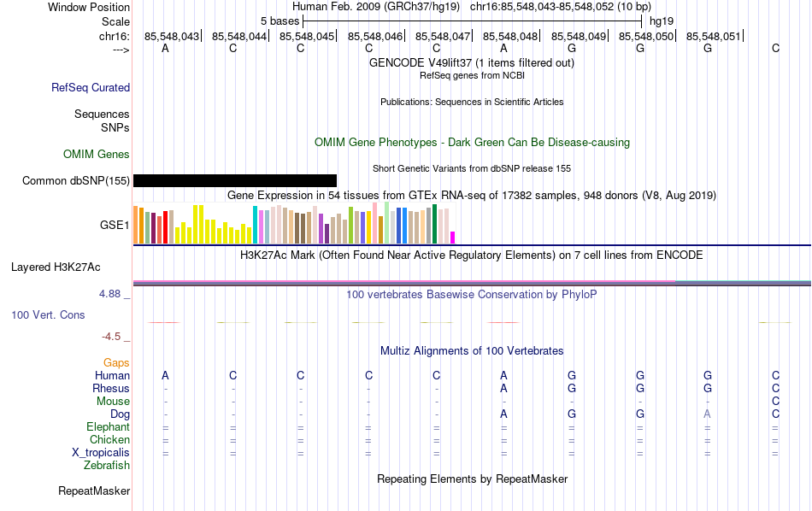Click the H3K27Ac signal band
Image resolution: width=812 pixels, height=511 pixels.
pos(472,283)
